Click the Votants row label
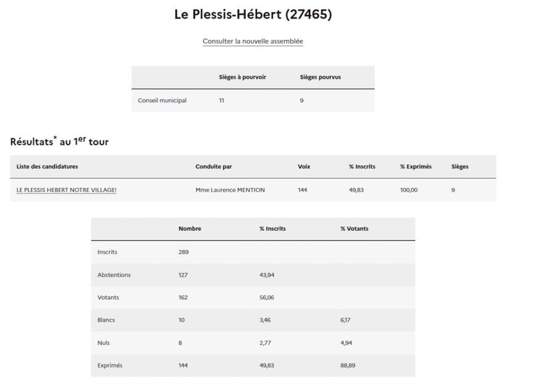This screenshot has width=555, height=392. (x=109, y=298)
